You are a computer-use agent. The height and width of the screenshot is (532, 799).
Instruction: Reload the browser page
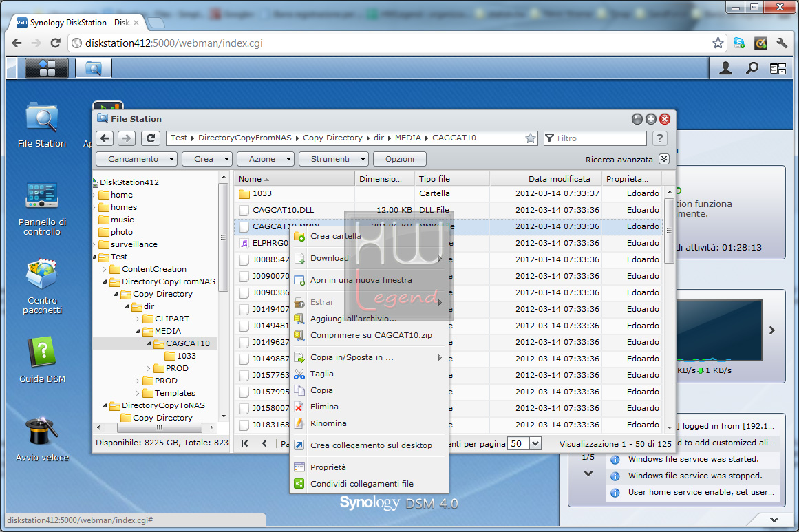56,43
